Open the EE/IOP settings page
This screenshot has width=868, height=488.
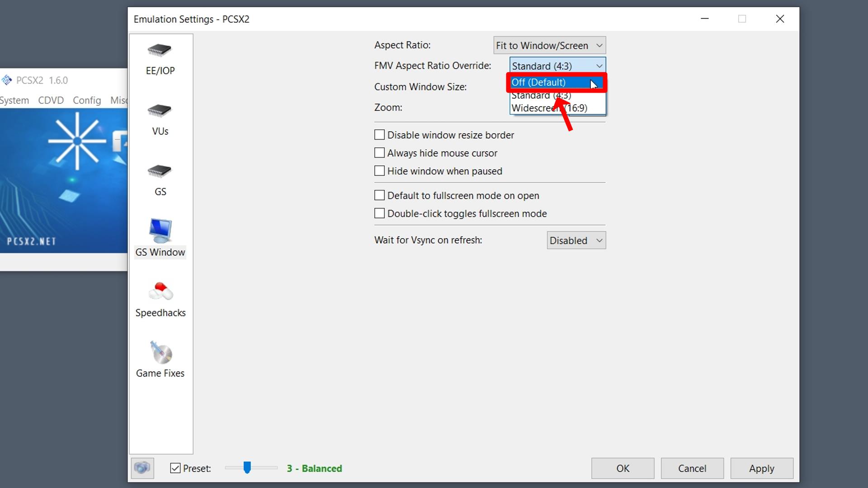click(x=160, y=59)
